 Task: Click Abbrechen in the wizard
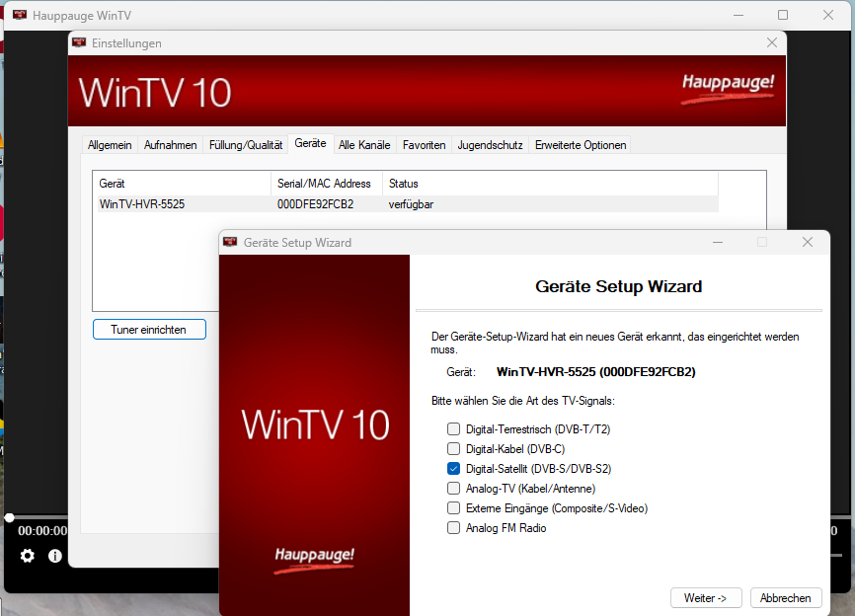pos(785,598)
